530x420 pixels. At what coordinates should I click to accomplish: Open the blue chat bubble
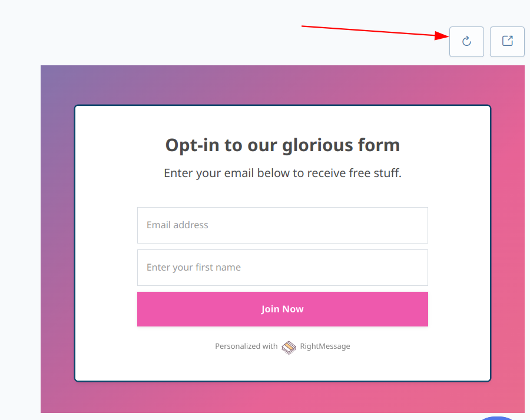pos(498,417)
